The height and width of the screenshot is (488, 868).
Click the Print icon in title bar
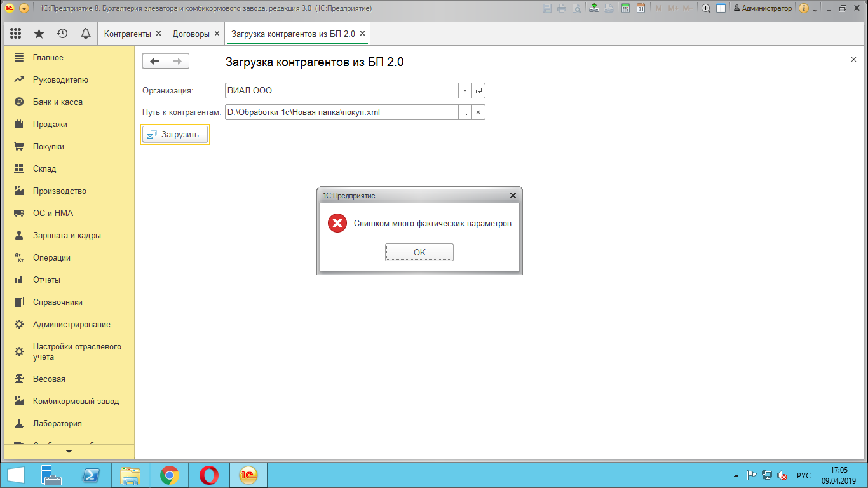tap(562, 8)
